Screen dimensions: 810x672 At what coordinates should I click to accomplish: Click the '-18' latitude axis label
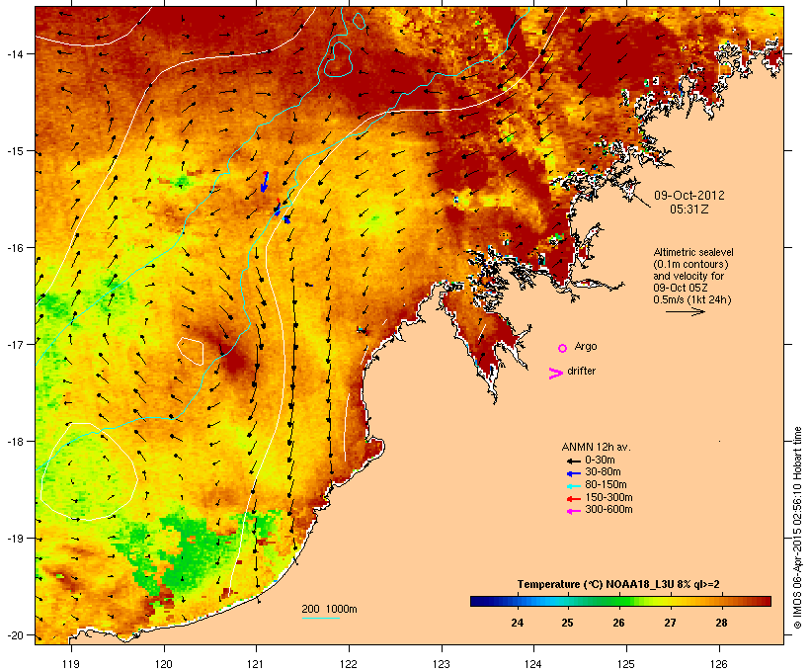pyautogui.click(x=14, y=442)
